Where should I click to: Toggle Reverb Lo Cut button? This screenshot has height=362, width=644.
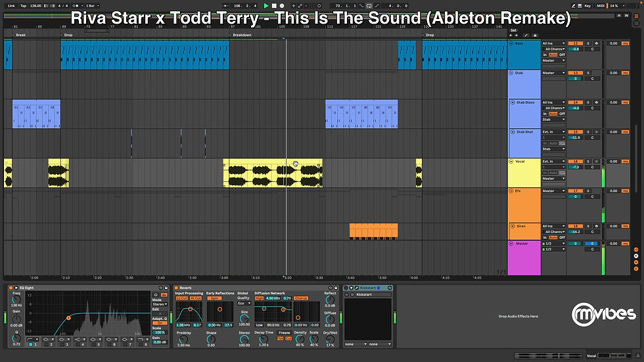pyautogui.click(x=181, y=298)
